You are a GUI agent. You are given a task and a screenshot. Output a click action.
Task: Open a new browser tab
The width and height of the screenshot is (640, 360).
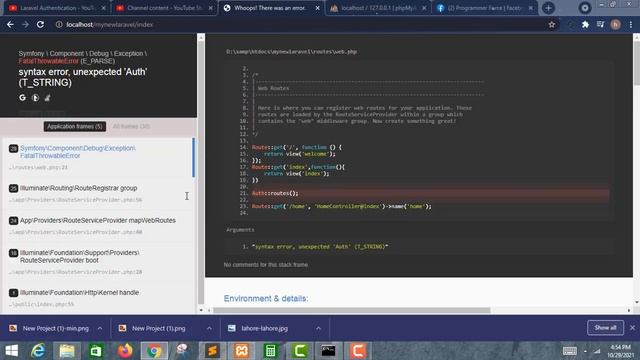(x=549, y=8)
